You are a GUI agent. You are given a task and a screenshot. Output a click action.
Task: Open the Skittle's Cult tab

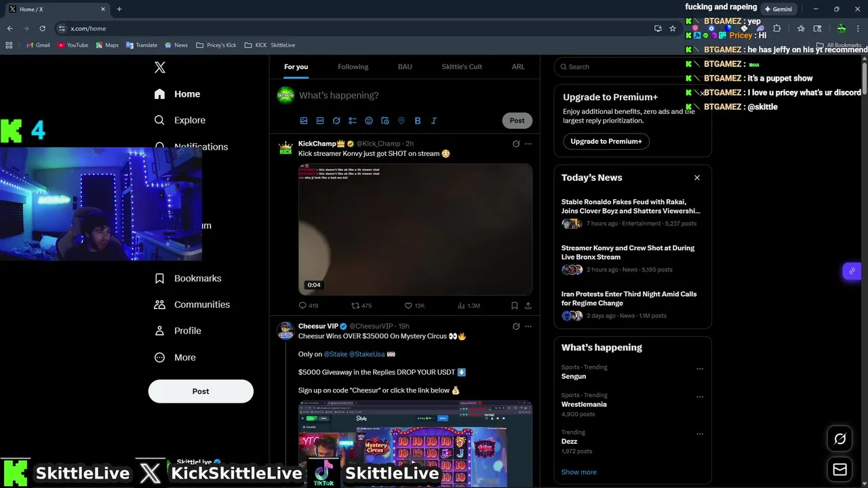(462, 66)
